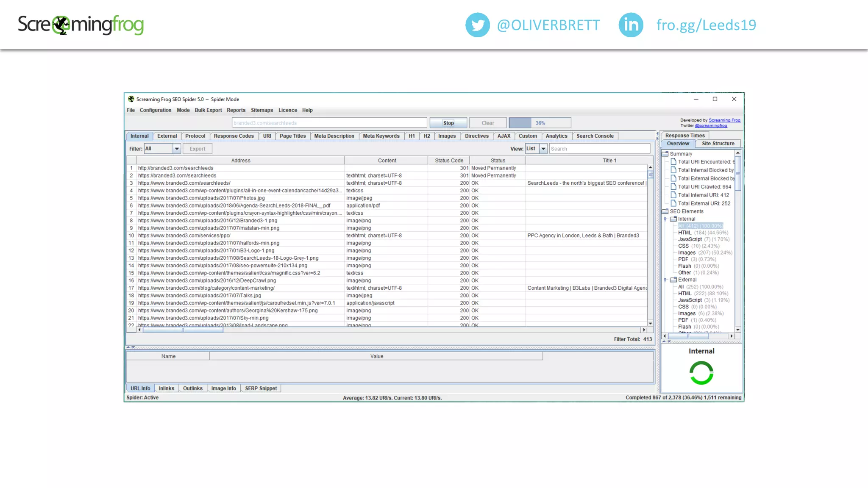Collapse the External tree node

tap(665, 280)
